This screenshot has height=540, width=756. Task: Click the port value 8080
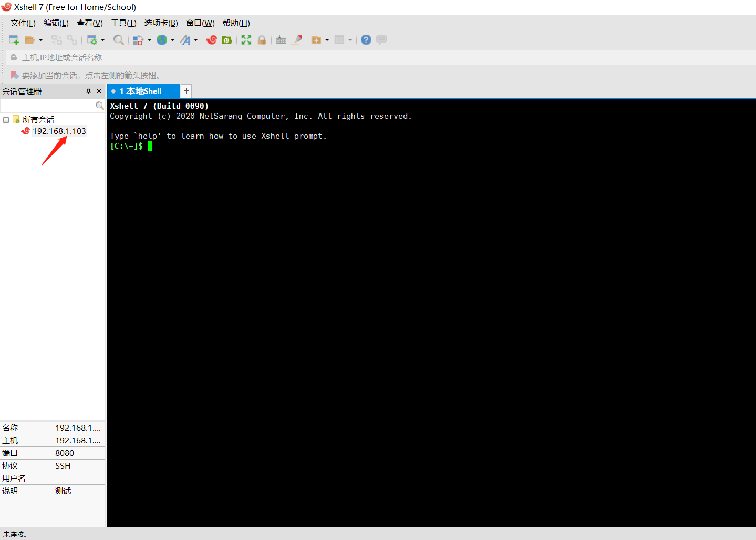click(x=65, y=453)
